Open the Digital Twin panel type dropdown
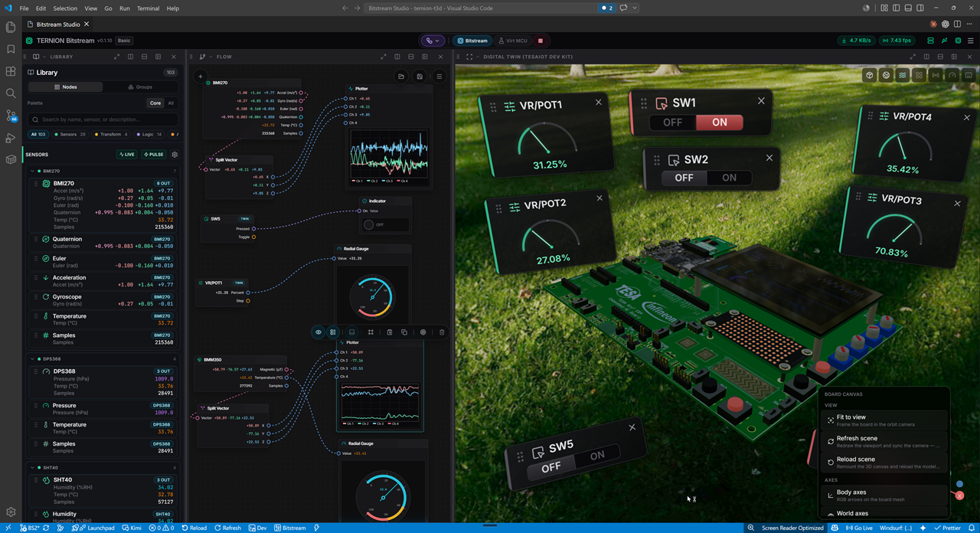This screenshot has height=533, width=980. pyautogui.click(x=471, y=57)
